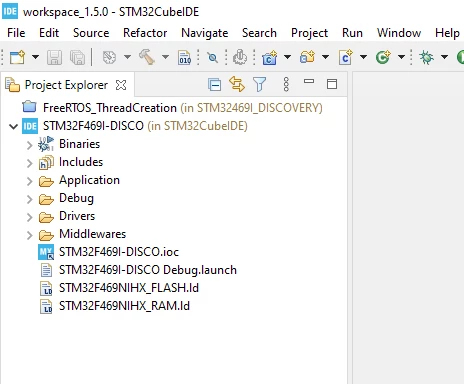The width and height of the screenshot is (464, 384).
Task: Click the gear device configuration tool icon
Action: coord(240,57)
